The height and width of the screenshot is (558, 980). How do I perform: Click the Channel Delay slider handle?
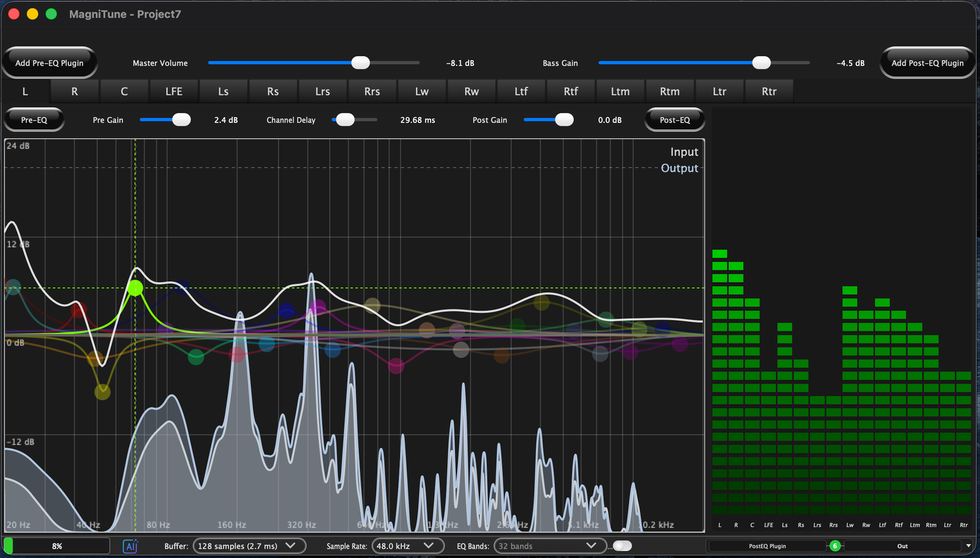(x=345, y=119)
